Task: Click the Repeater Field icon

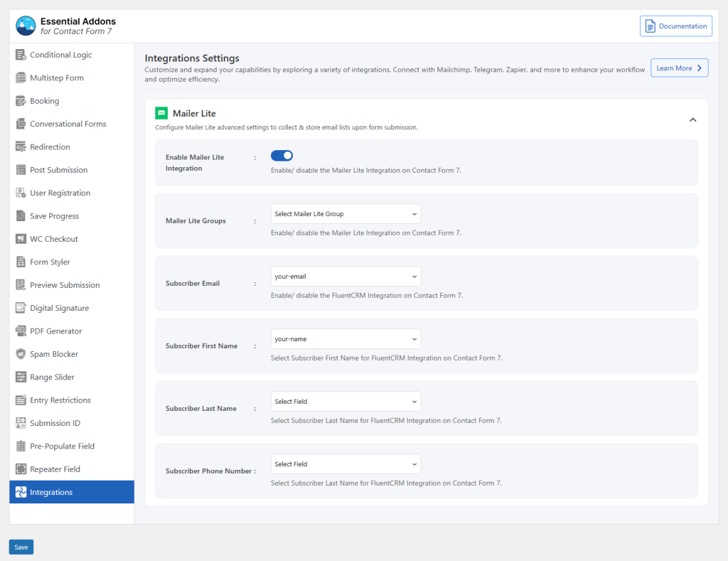Action: click(x=21, y=469)
